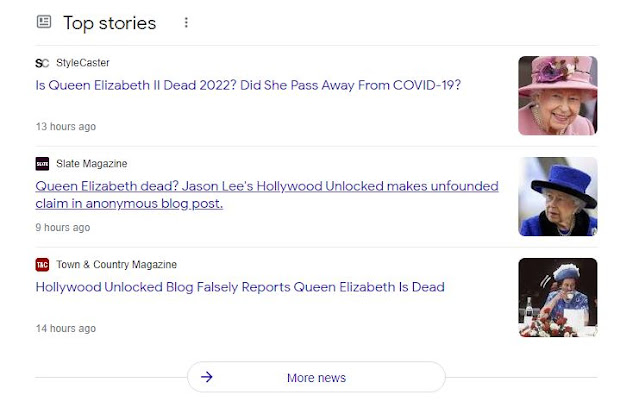Click the '9 hours ago' timestamp
The width and height of the screenshot is (639, 414).
63,227
